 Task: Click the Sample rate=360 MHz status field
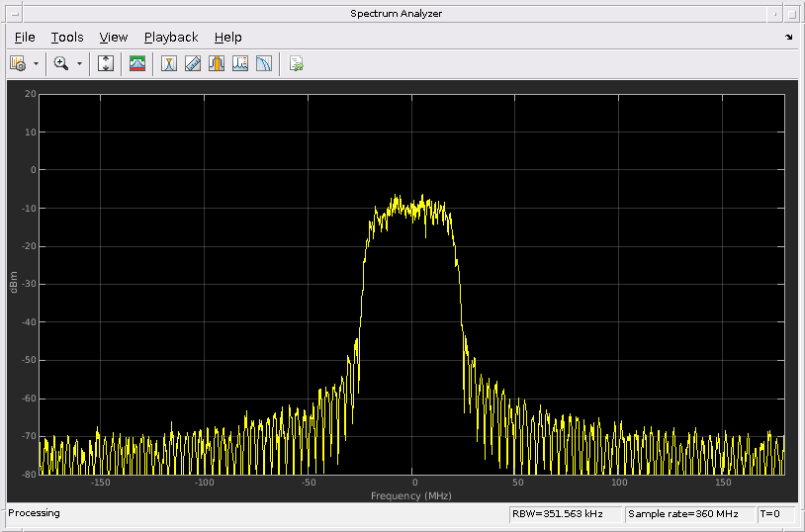689,514
